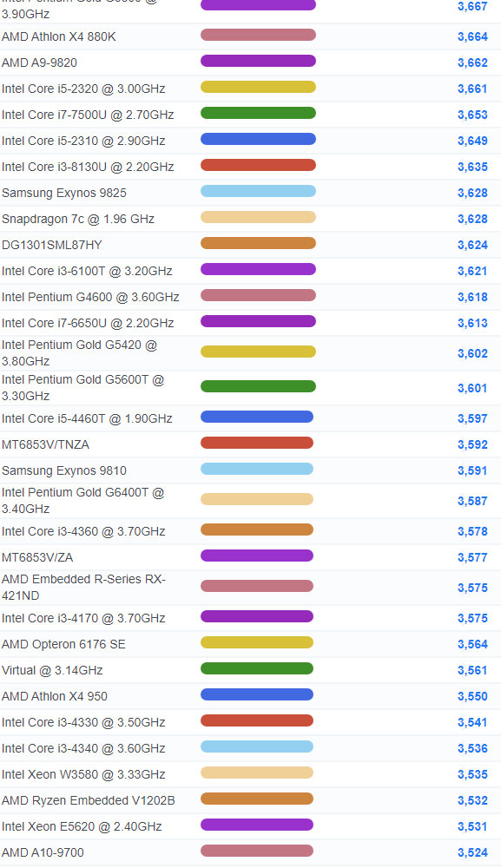This screenshot has height=868, width=501.
Task: Select Intel Core i3-4340 @ 3.60GHz
Action: [83, 748]
